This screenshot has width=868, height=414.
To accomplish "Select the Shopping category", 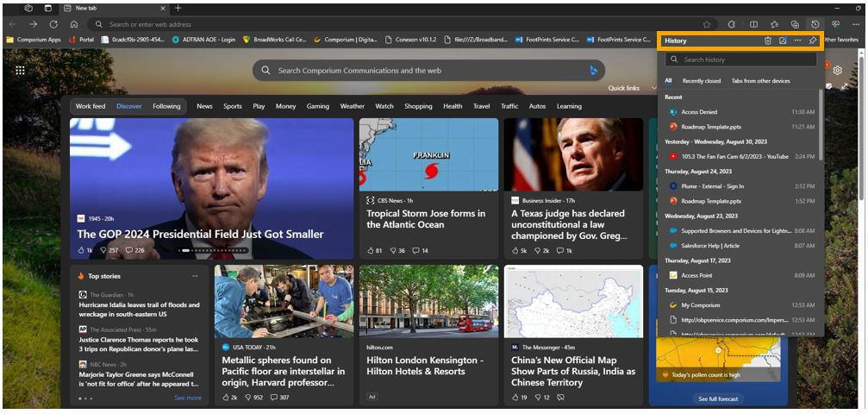I will pos(418,106).
